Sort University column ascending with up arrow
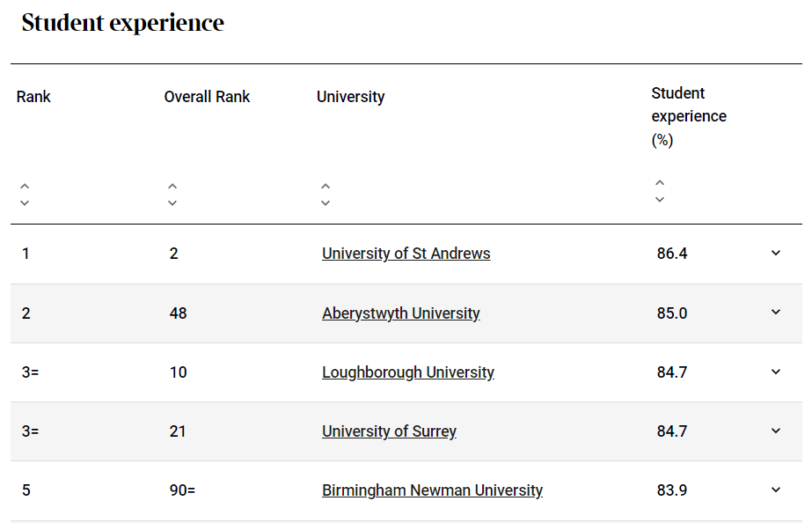 click(x=326, y=186)
